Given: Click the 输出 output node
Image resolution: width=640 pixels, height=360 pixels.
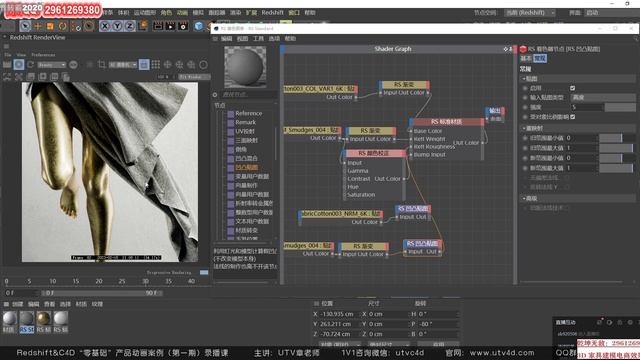Looking at the screenshot, I should click(x=495, y=111).
